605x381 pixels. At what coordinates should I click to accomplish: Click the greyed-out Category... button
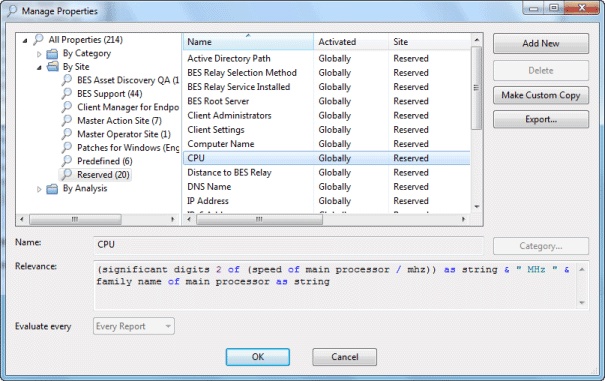pyautogui.click(x=541, y=246)
